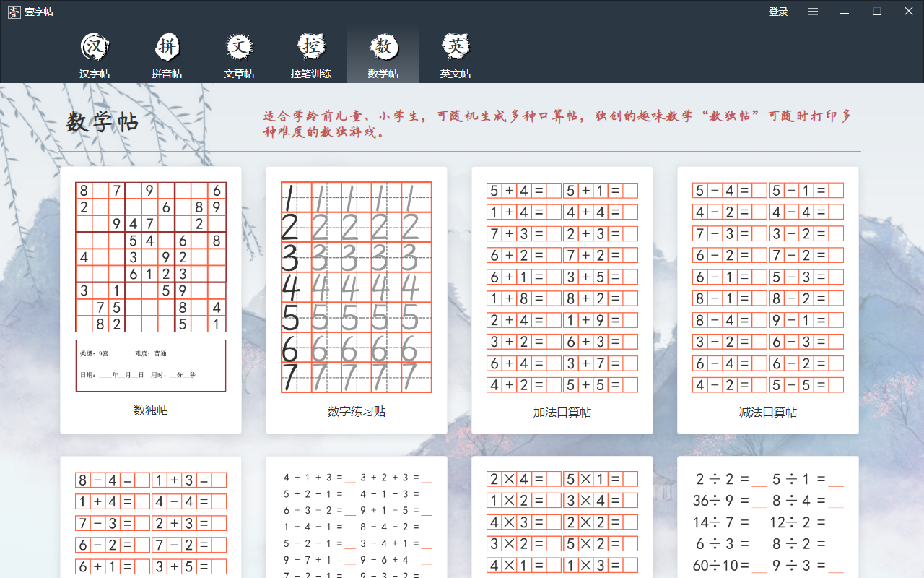The image size is (924, 578).
Task: Open the mixed add-subtract card starting 8−4
Action: click(x=151, y=517)
